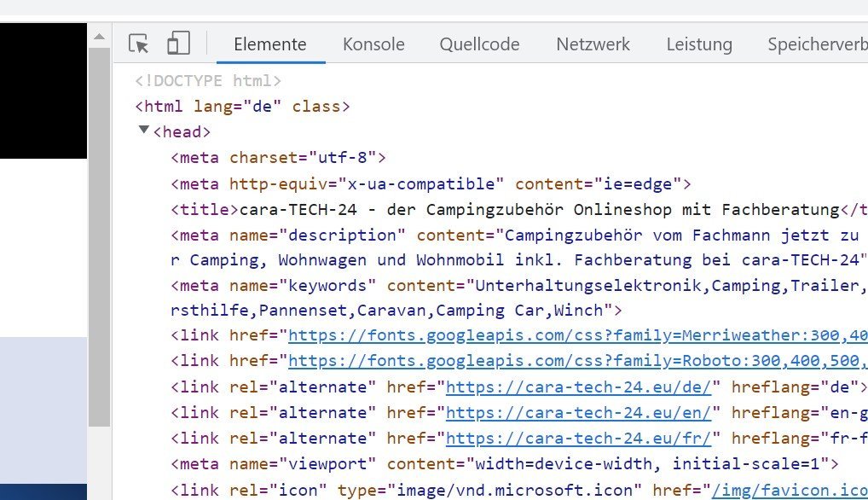Screen dimensions: 868x500
Task: Open the Roboto Google Fonts link
Action: (578, 361)
